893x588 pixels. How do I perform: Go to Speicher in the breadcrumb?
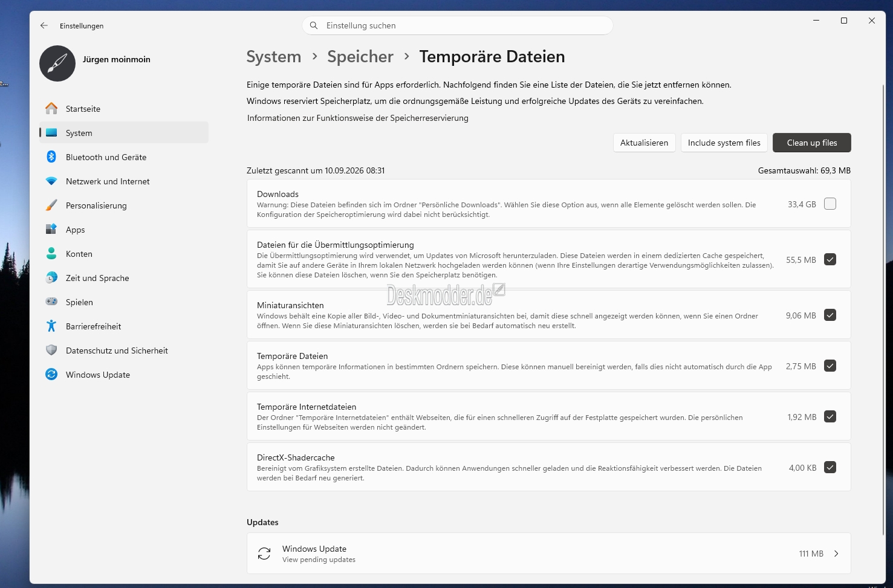[x=360, y=57]
